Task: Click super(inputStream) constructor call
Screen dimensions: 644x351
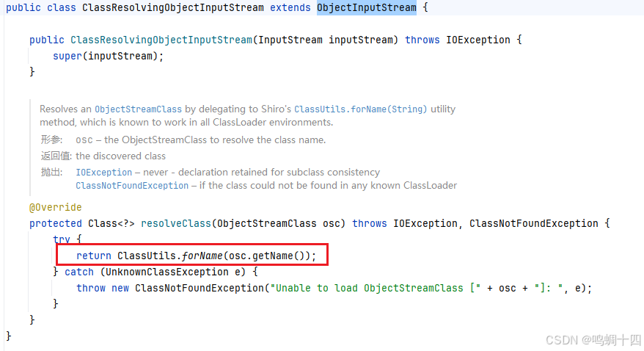Action: tap(106, 56)
